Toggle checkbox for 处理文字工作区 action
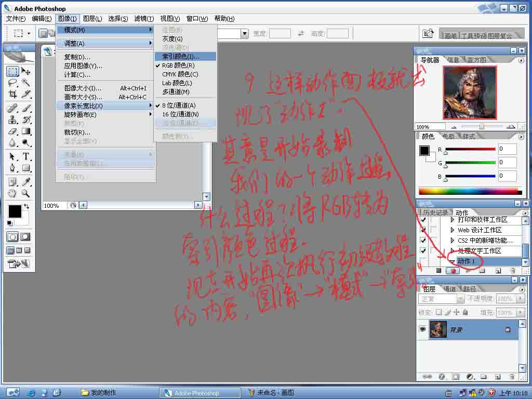The image size is (532, 399). coord(423,251)
